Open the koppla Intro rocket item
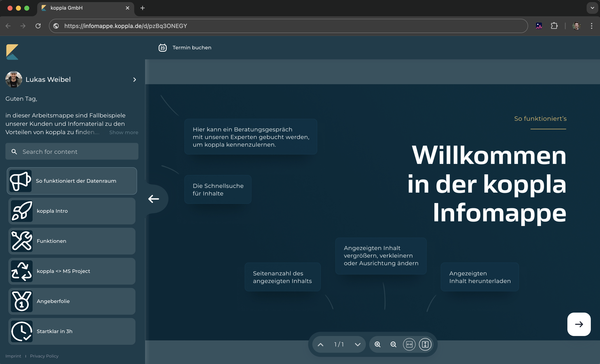Screen dimensions: 600x364 tap(72, 211)
